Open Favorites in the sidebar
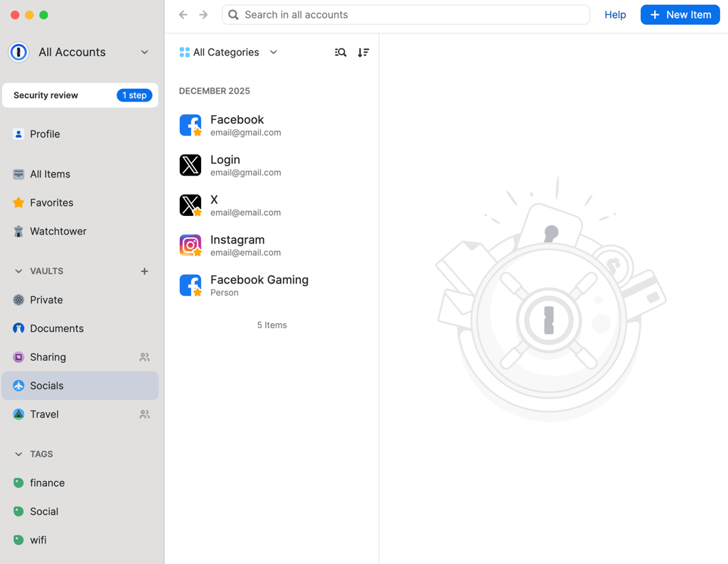The image size is (728, 564). (x=80, y=202)
